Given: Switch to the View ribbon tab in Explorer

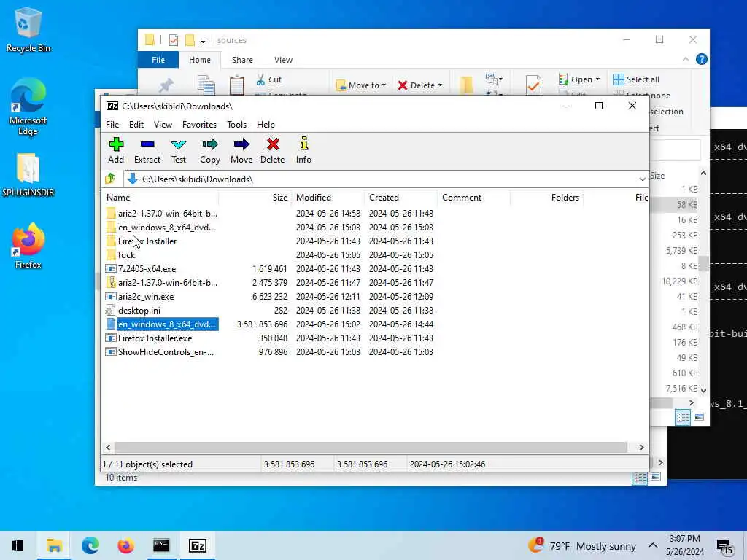Looking at the screenshot, I should pyautogui.click(x=284, y=60).
